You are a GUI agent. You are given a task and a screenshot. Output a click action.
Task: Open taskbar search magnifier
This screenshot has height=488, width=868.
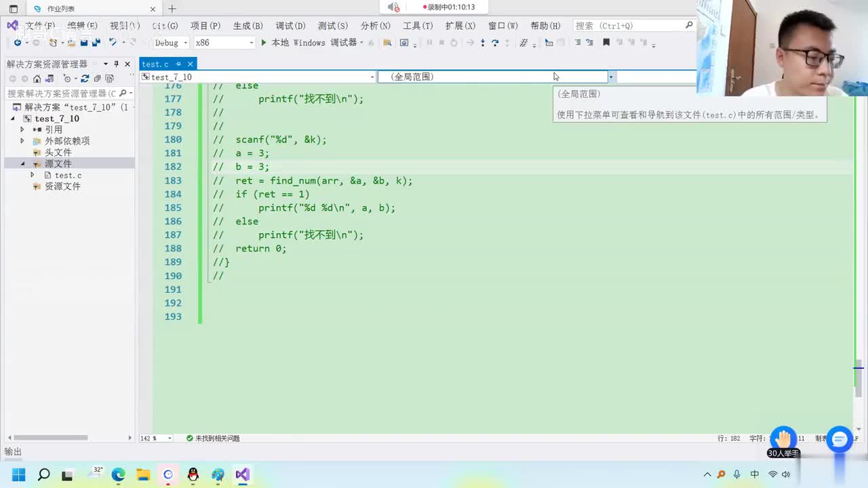coord(43,474)
